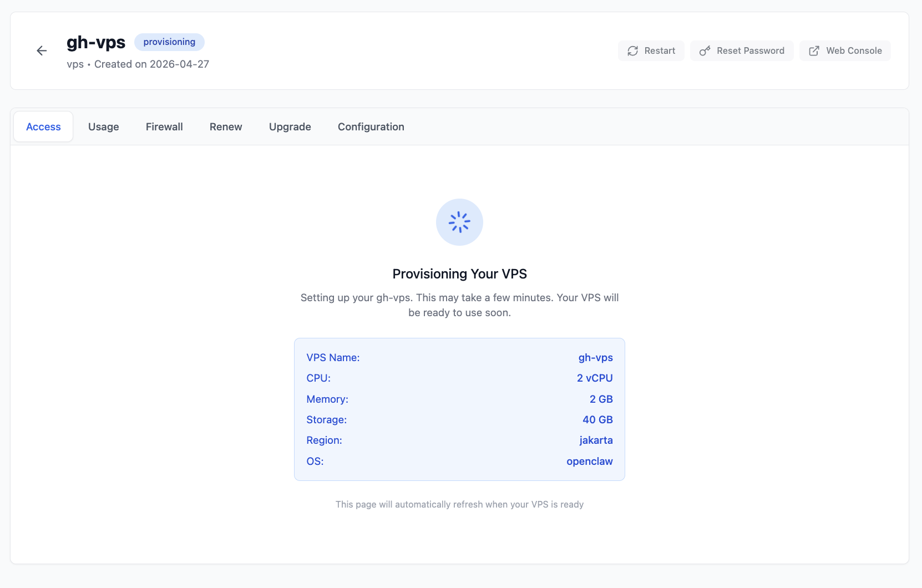
Task: Click the jakarta region value
Action: [596, 440]
